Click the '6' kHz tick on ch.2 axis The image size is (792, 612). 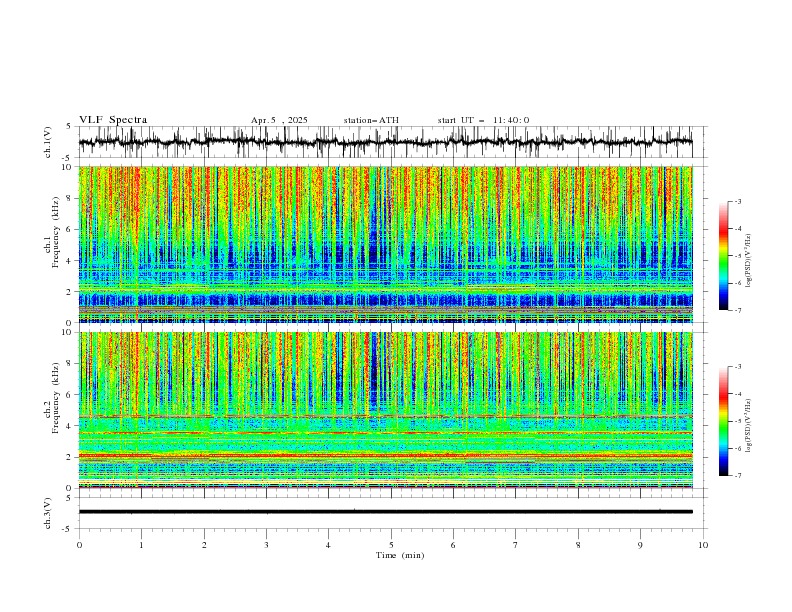[70, 395]
